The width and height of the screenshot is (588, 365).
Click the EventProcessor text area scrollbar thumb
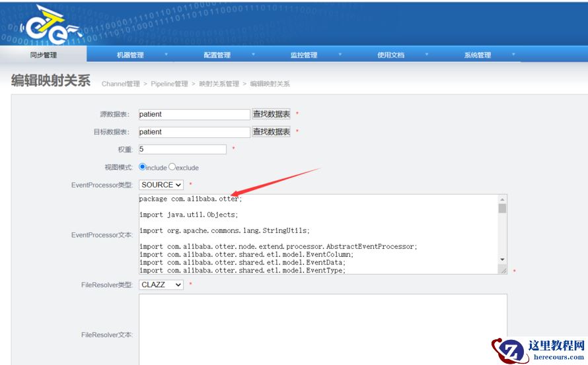[x=502, y=209]
